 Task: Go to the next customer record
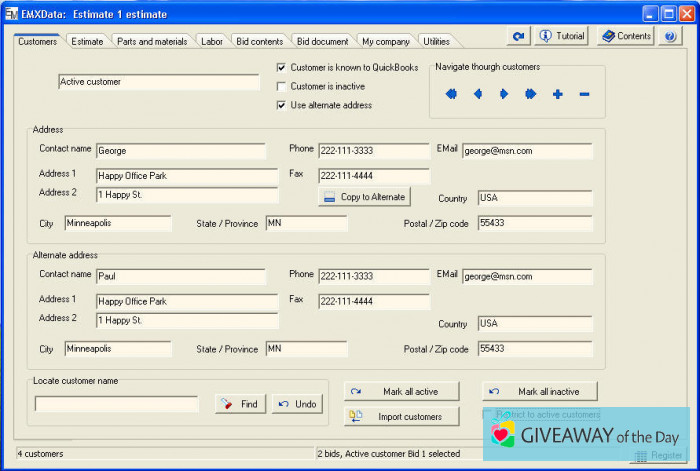504,95
